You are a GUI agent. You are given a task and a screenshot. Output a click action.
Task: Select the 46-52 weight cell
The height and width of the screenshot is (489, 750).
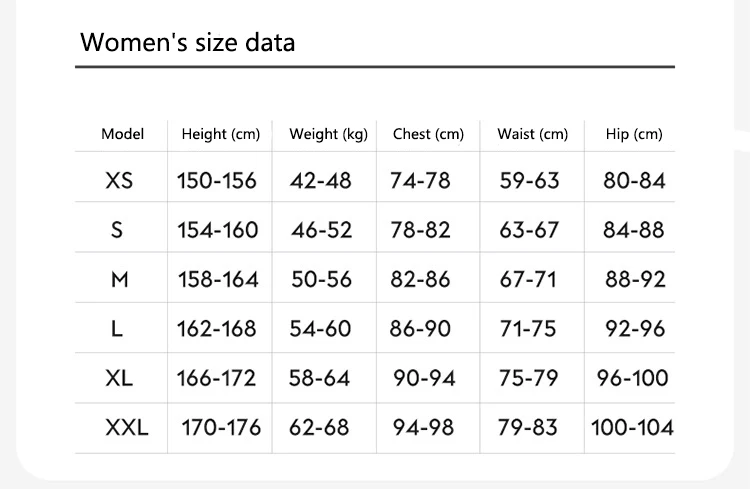(x=322, y=230)
